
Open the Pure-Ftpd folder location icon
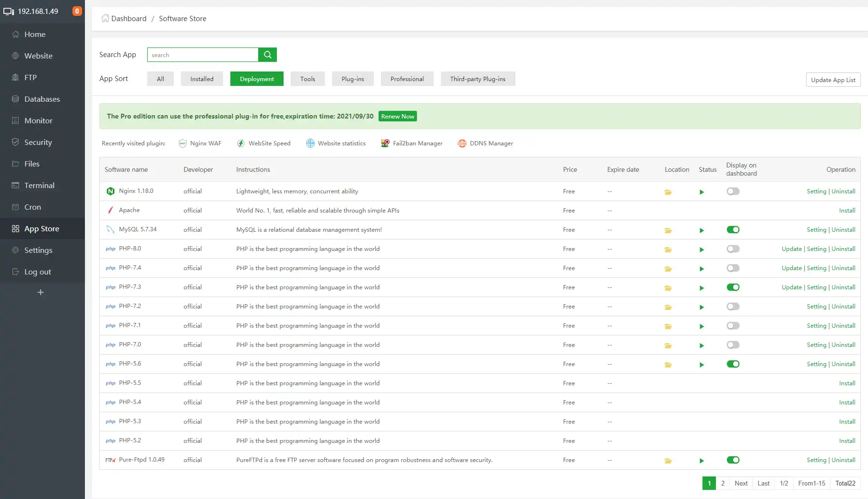click(x=668, y=461)
